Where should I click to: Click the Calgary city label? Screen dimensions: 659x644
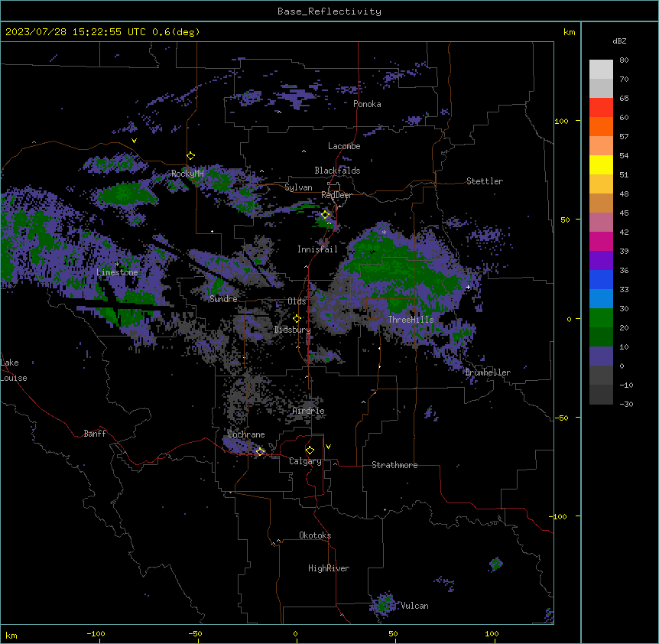pyautogui.click(x=306, y=461)
